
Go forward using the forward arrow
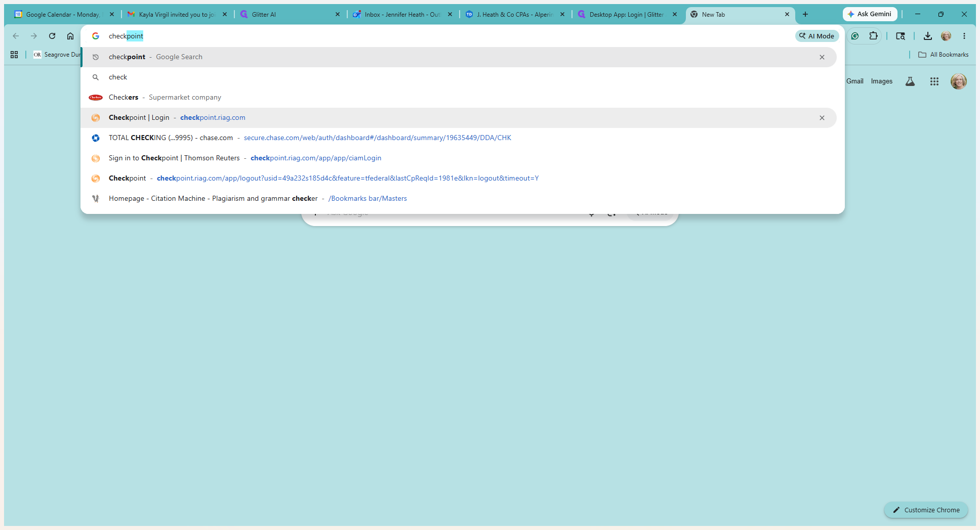coord(34,36)
